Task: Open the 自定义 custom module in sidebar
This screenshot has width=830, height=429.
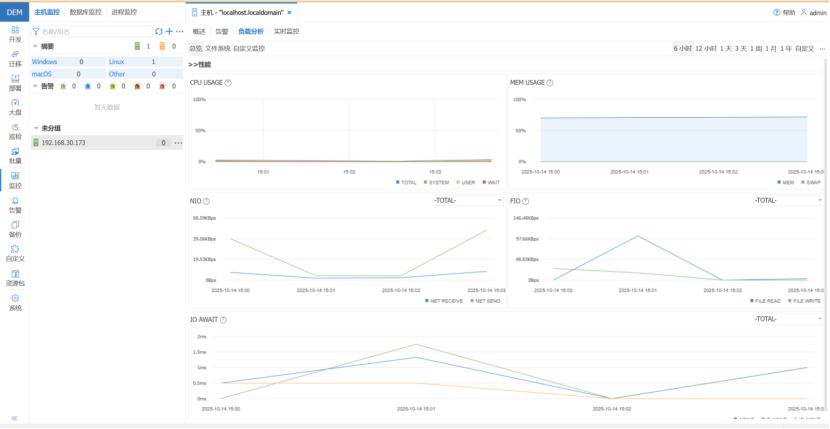Action: click(x=15, y=253)
